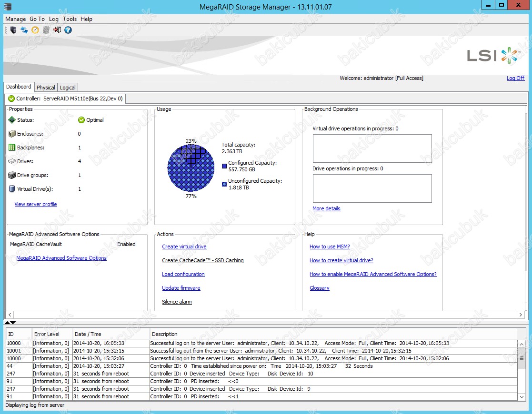This screenshot has width=532, height=414.
Task: Collapse log pane with the black triangle arrows
Action: 10,323
